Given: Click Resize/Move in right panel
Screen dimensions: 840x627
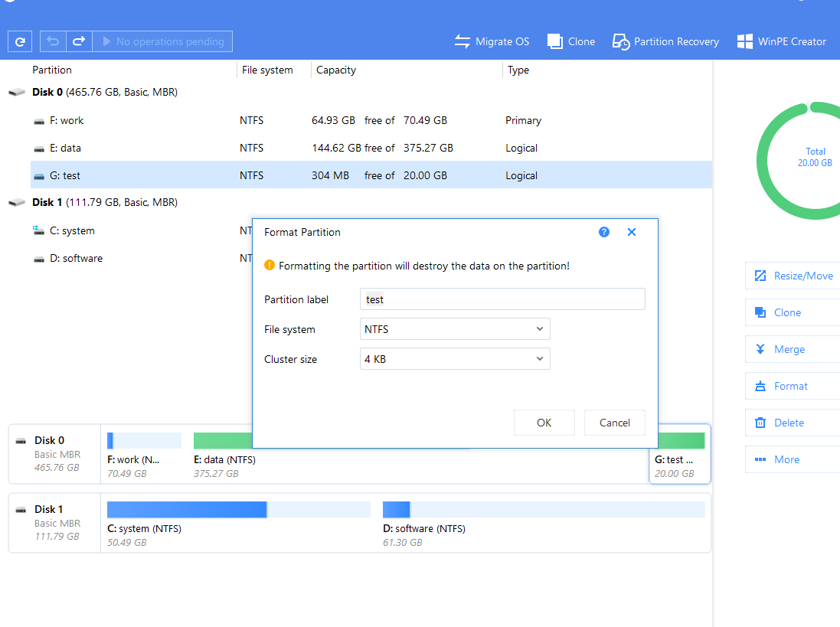Looking at the screenshot, I should (793, 276).
